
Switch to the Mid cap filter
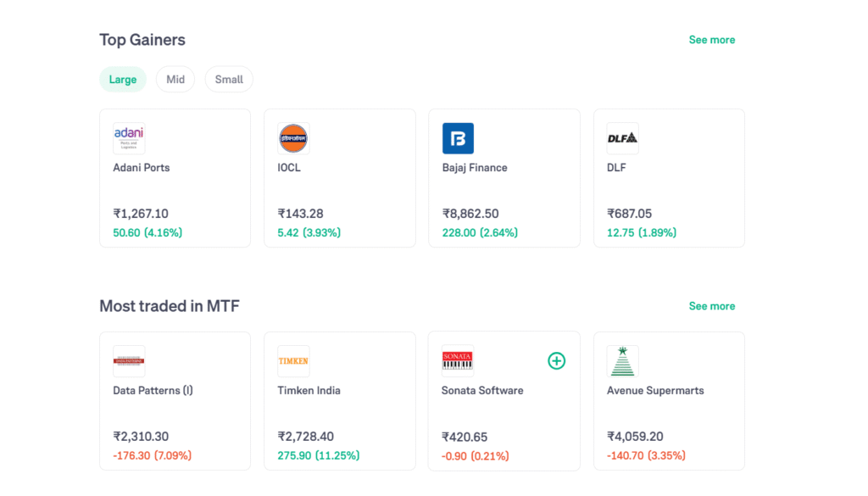(x=175, y=79)
